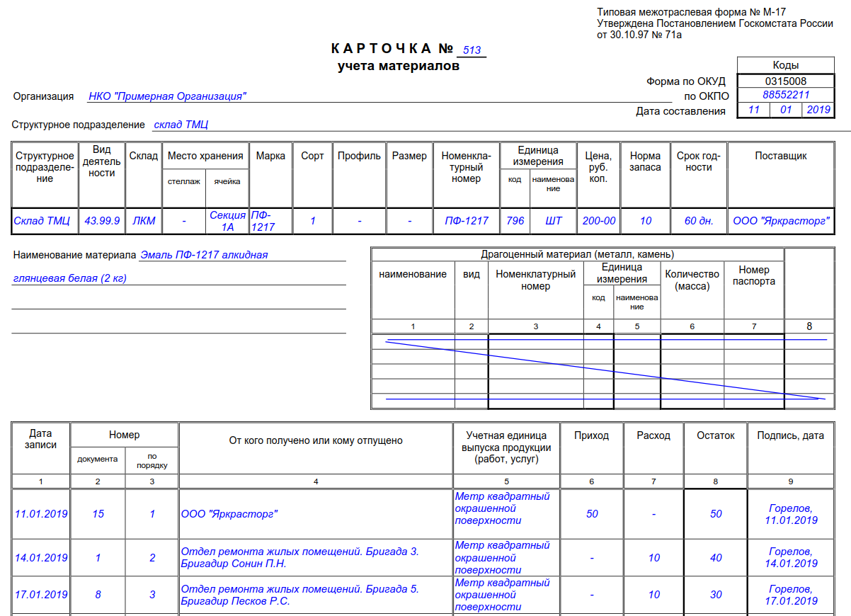Click the 'Поставщик' column header
The height and width of the screenshot is (616, 851).
(x=780, y=156)
